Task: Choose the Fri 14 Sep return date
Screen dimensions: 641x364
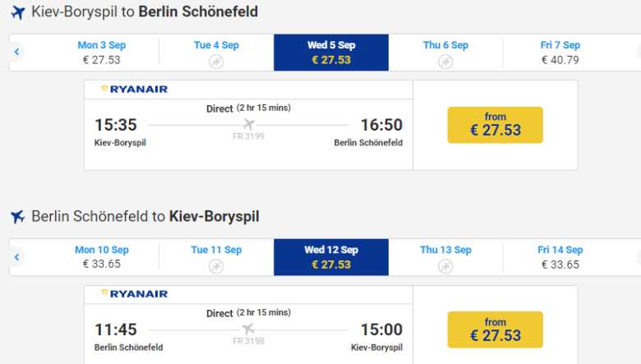Action: [560, 256]
